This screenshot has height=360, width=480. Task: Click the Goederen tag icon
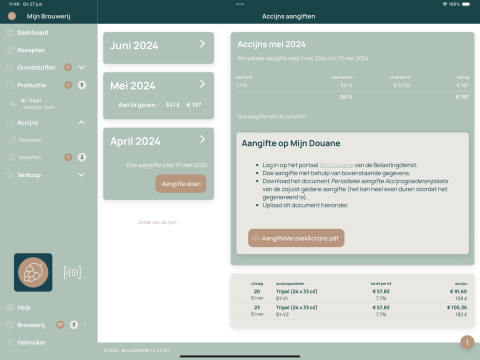point(12,140)
